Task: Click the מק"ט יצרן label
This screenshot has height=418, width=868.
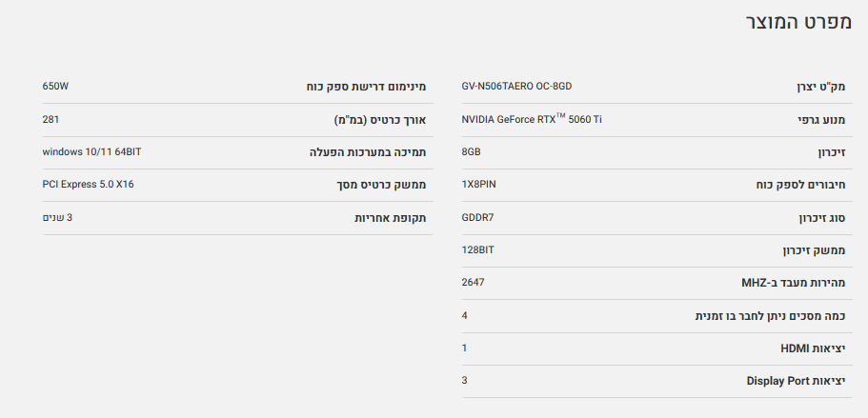Action: click(820, 88)
